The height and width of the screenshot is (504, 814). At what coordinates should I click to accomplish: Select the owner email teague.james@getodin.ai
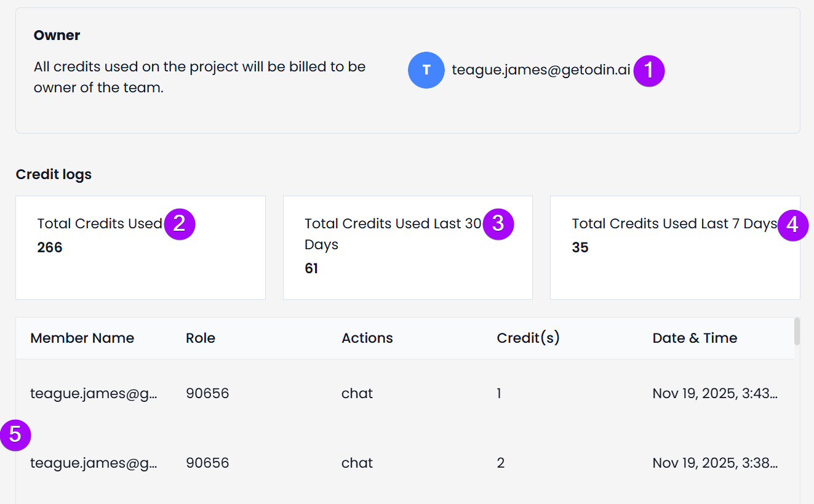click(x=541, y=70)
